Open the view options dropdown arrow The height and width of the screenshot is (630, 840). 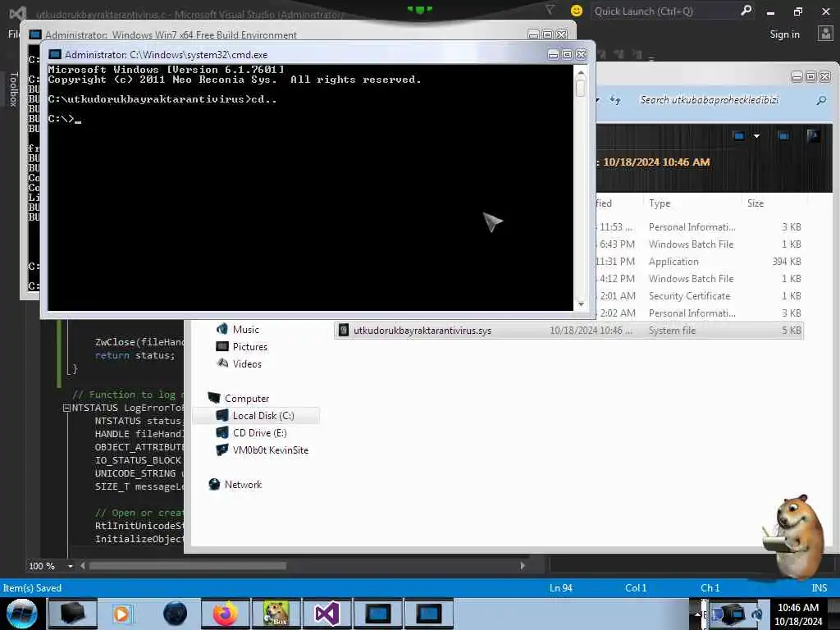[756, 136]
